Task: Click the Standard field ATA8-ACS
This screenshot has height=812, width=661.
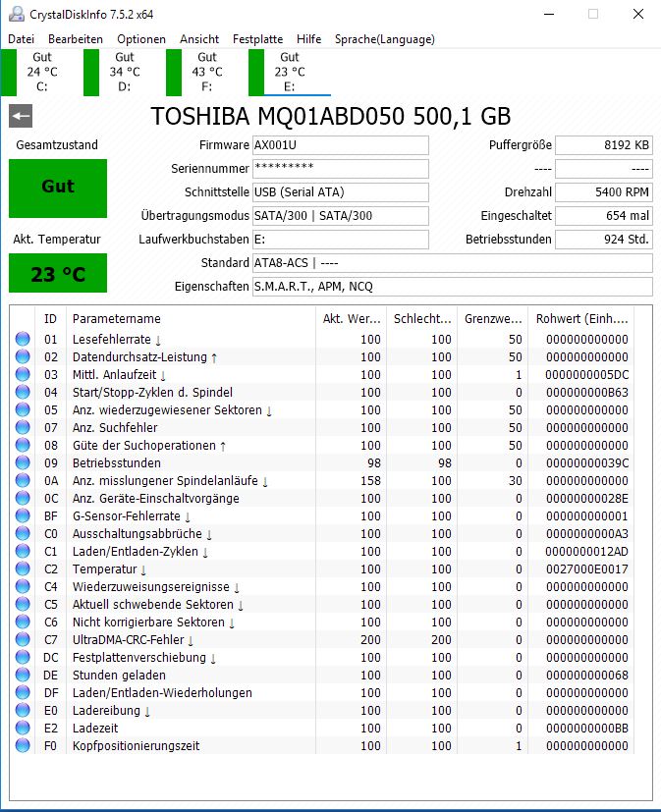Action: click(x=452, y=262)
